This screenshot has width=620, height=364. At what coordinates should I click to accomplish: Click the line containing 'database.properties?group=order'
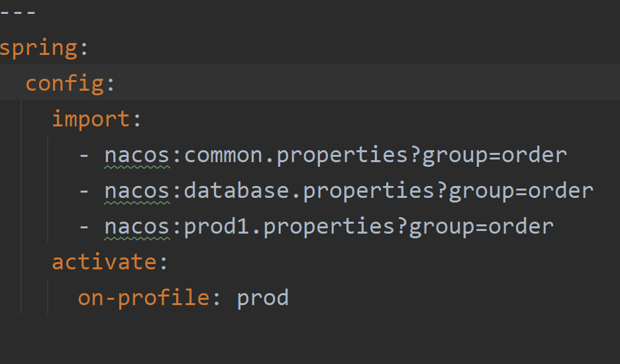(336, 191)
